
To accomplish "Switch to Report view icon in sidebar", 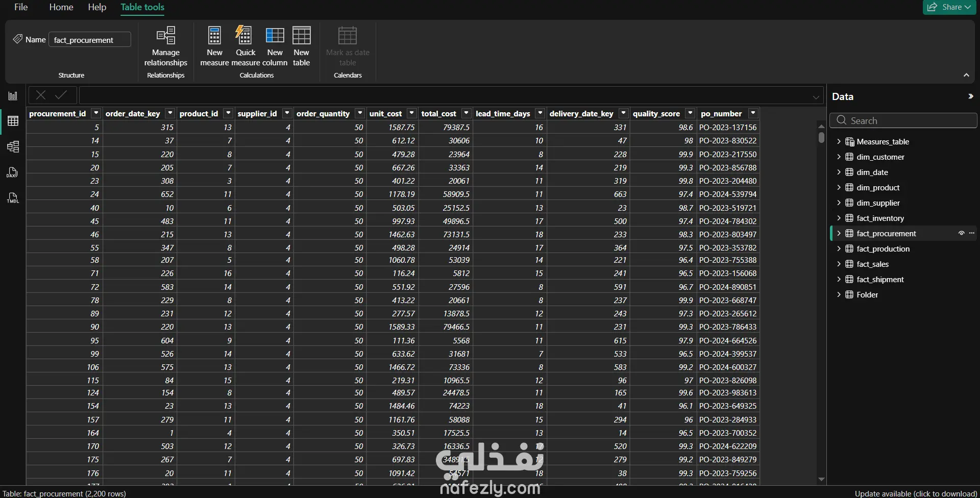I will [13, 96].
